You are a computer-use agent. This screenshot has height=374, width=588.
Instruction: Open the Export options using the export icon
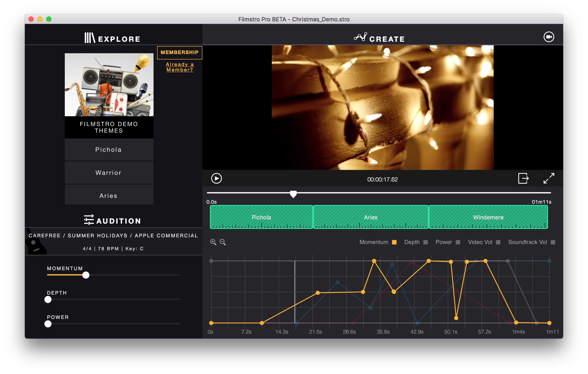click(523, 178)
